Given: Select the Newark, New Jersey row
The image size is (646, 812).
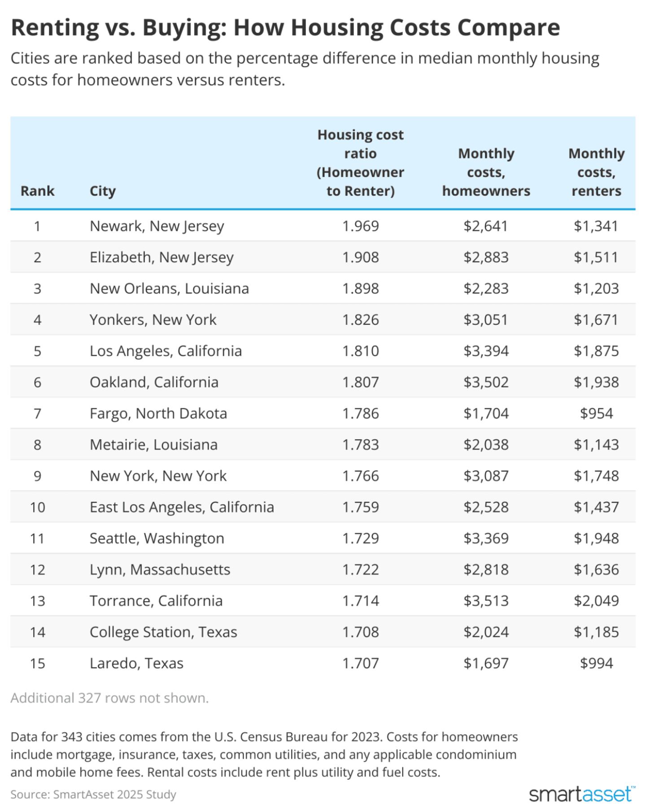Looking at the screenshot, I should pos(157,226).
